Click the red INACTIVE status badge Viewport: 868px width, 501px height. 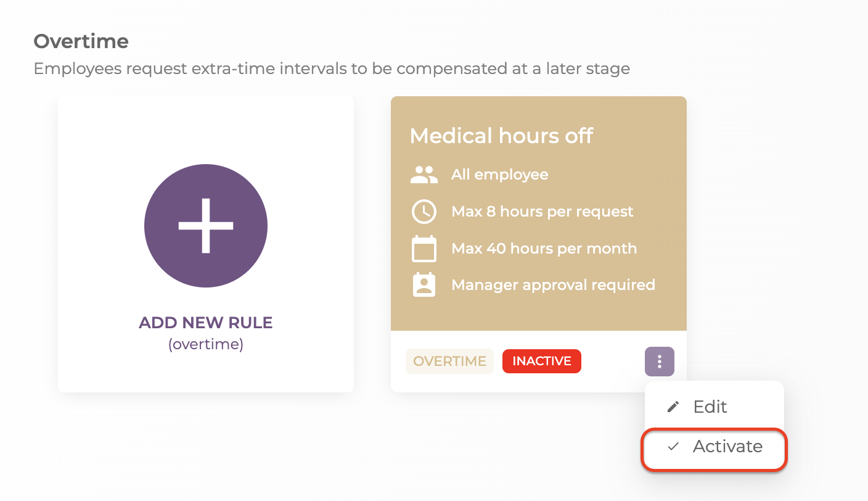[x=542, y=362]
